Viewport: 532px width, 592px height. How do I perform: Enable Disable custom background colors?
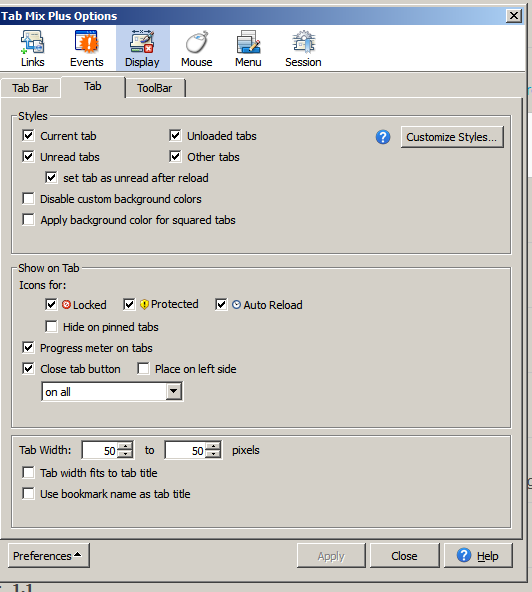(28, 199)
